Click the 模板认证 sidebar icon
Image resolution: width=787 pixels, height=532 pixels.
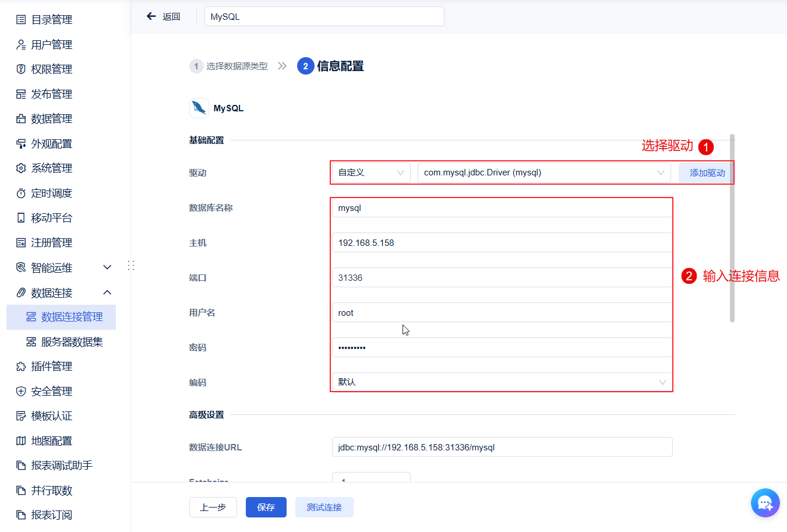coord(21,416)
